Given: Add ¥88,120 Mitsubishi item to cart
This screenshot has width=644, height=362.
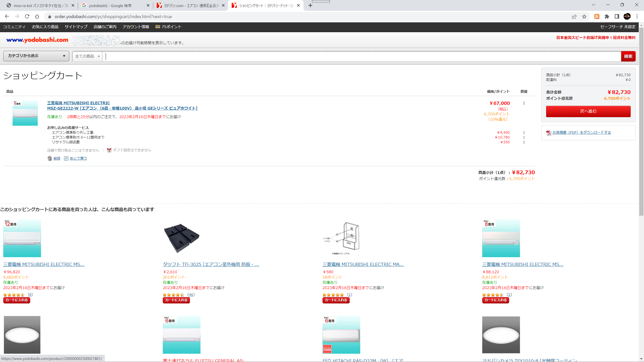Looking at the screenshot, I should coord(496,300).
